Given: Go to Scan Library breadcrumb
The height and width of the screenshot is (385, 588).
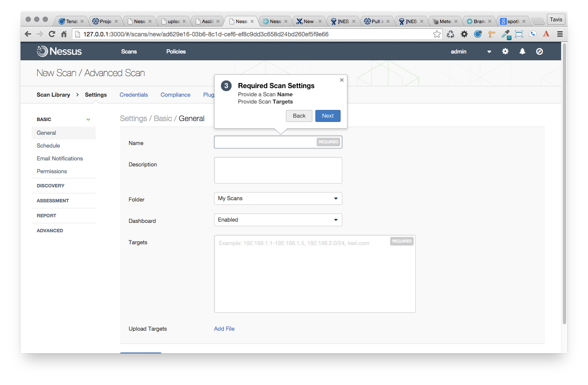Looking at the screenshot, I should click(x=53, y=95).
